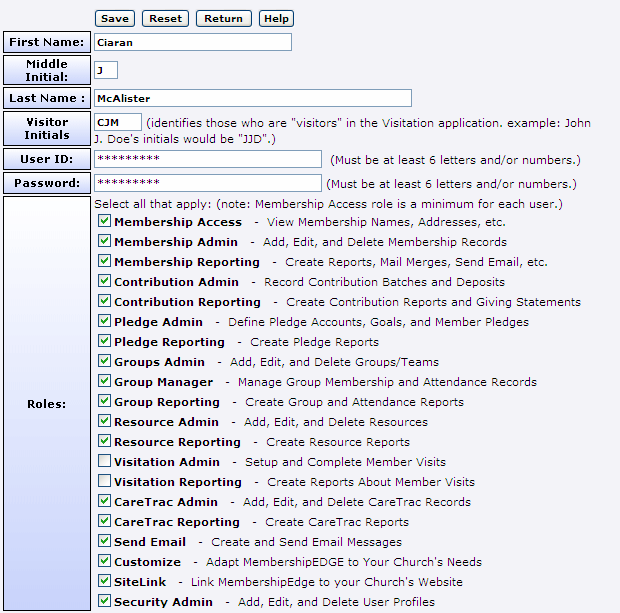The image size is (620, 613).
Task: Deselect the SiteLink checkbox
Action: (x=105, y=581)
